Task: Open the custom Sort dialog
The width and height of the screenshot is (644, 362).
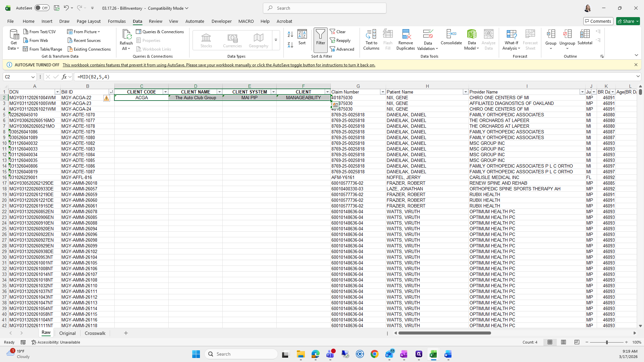Action: point(302,37)
